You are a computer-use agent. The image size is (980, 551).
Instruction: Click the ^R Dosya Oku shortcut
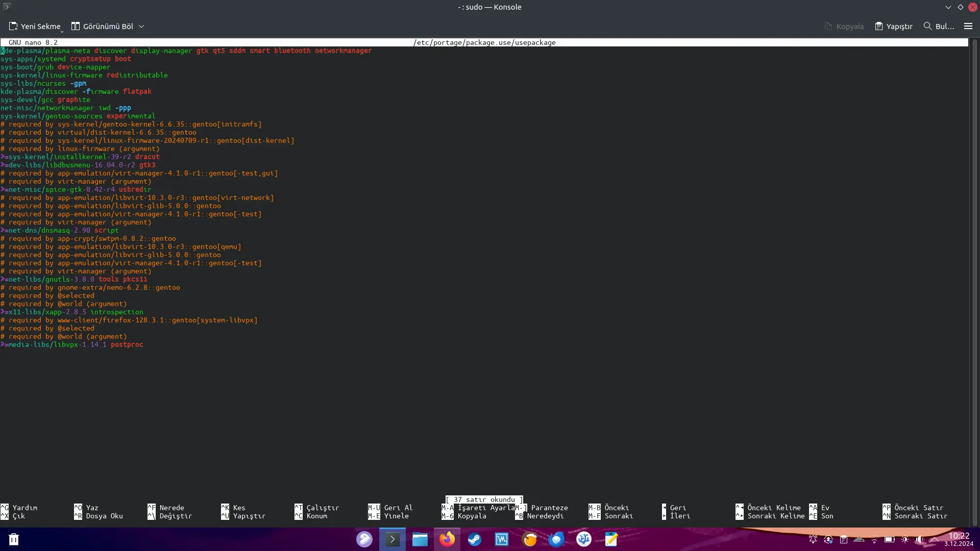click(99, 516)
